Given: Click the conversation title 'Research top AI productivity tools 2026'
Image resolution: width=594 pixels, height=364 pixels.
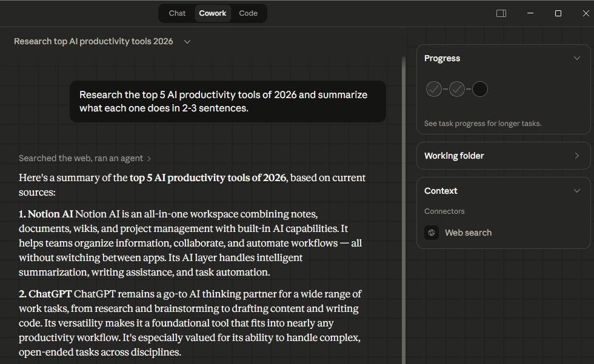Looking at the screenshot, I should (x=93, y=41).
